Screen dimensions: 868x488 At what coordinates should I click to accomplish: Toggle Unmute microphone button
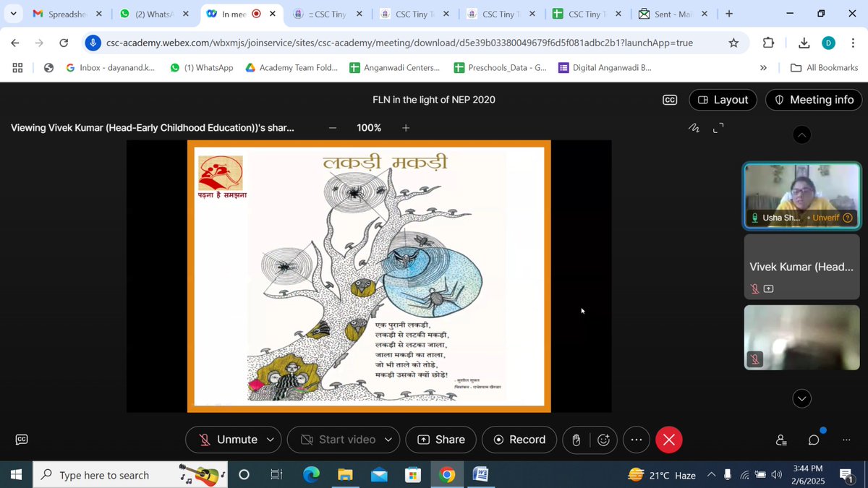tap(228, 440)
